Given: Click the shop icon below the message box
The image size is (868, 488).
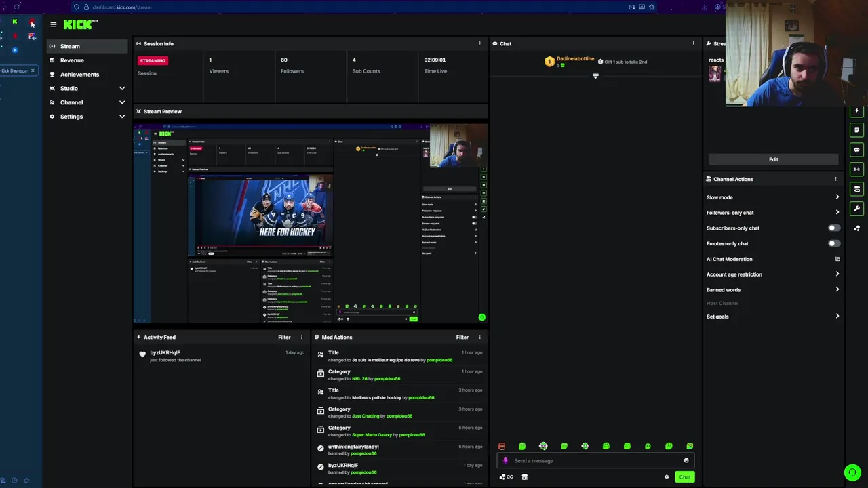Looking at the screenshot, I should click(x=524, y=477).
